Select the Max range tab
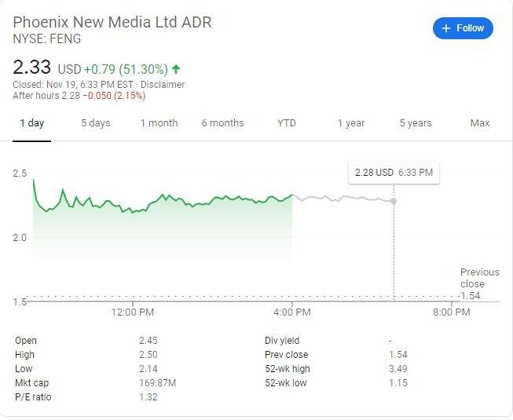 [479, 123]
